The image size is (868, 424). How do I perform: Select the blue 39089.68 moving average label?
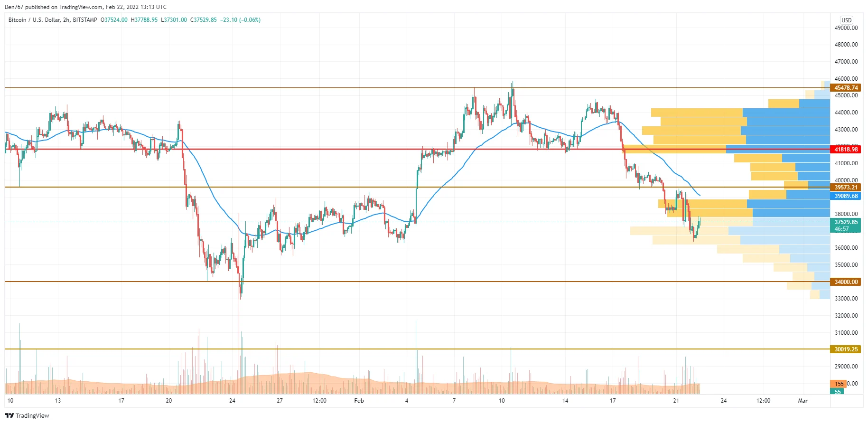(x=846, y=196)
